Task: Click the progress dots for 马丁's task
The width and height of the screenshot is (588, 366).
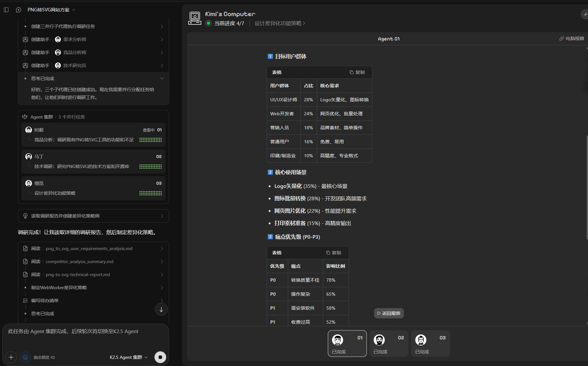Action: click(151, 166)
